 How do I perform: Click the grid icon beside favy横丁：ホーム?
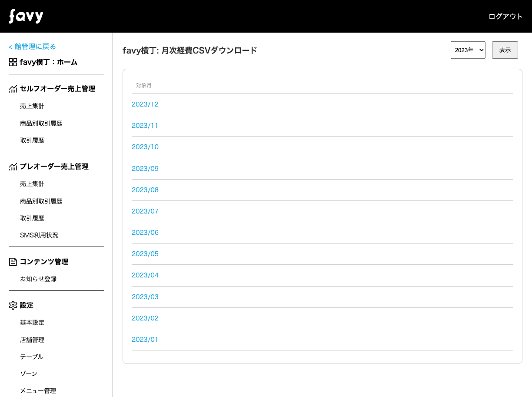point(13,62)
